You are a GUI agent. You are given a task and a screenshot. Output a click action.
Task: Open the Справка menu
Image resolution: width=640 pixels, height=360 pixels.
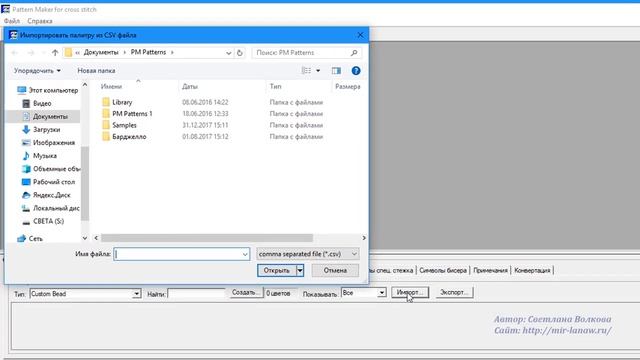(x=40, y=21)
